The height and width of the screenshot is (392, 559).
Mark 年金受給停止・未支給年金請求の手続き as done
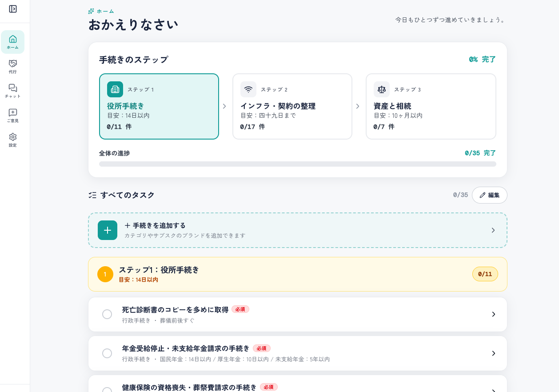tap(107, 353)
